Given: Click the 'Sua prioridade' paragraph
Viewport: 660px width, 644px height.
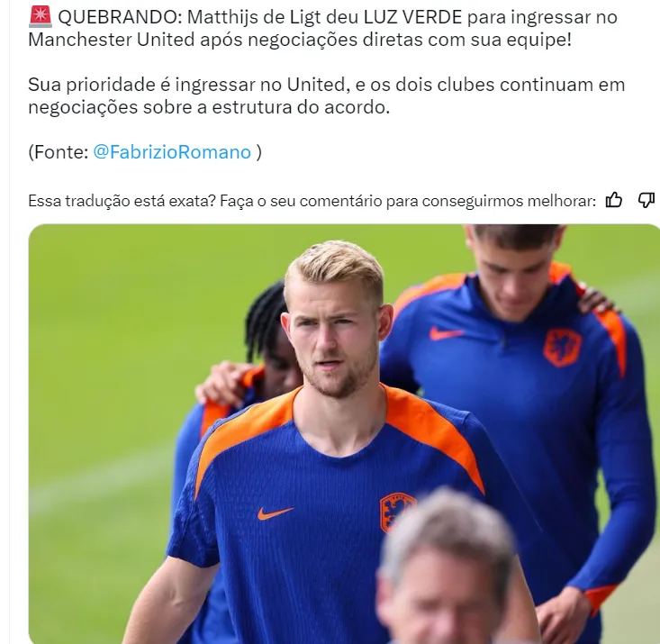Looking at the screenshot, I should pyautogui.click(x=326, y=95).
